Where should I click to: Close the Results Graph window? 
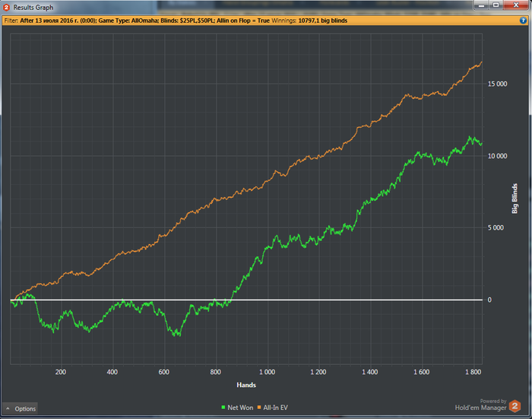click(x=516, y=5)
